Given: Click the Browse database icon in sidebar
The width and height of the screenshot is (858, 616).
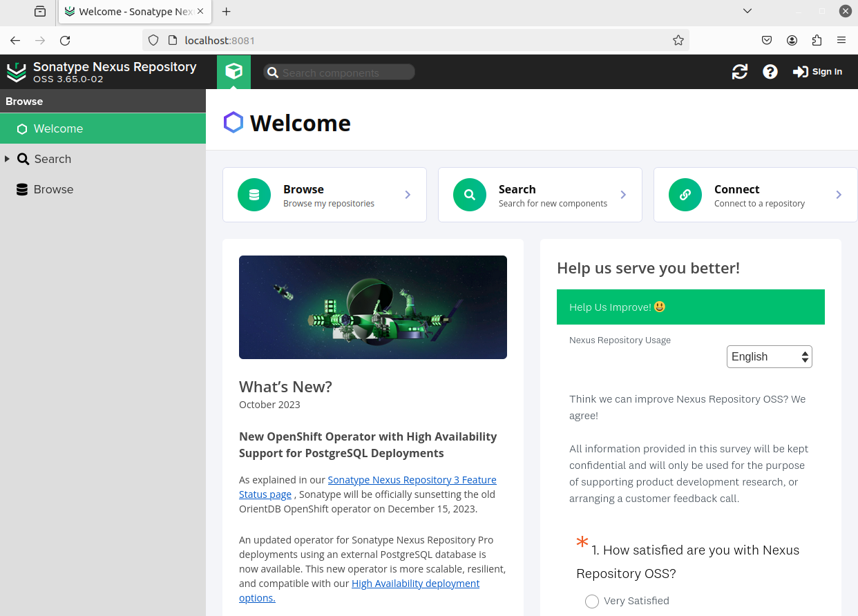Looking at the screenshot, I should point(22,189).
